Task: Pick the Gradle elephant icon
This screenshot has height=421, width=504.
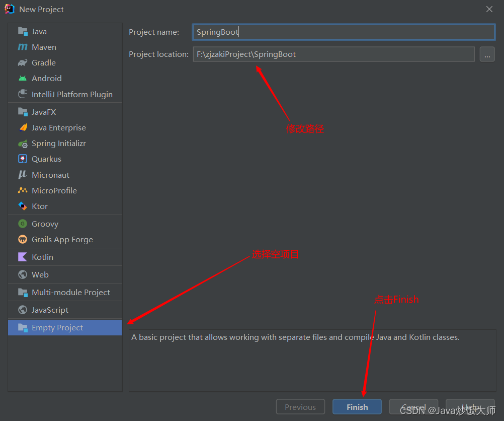Action: (23, 63)
